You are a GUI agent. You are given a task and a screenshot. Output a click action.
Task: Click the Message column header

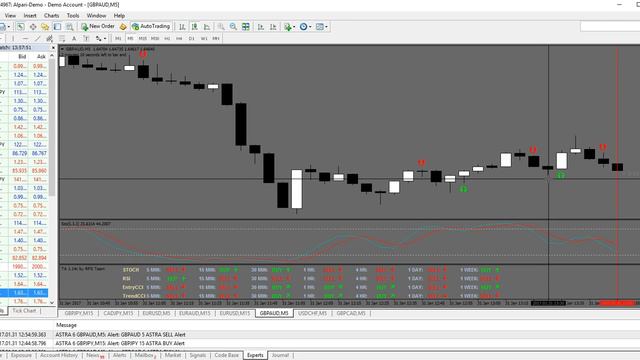[66, 325]
